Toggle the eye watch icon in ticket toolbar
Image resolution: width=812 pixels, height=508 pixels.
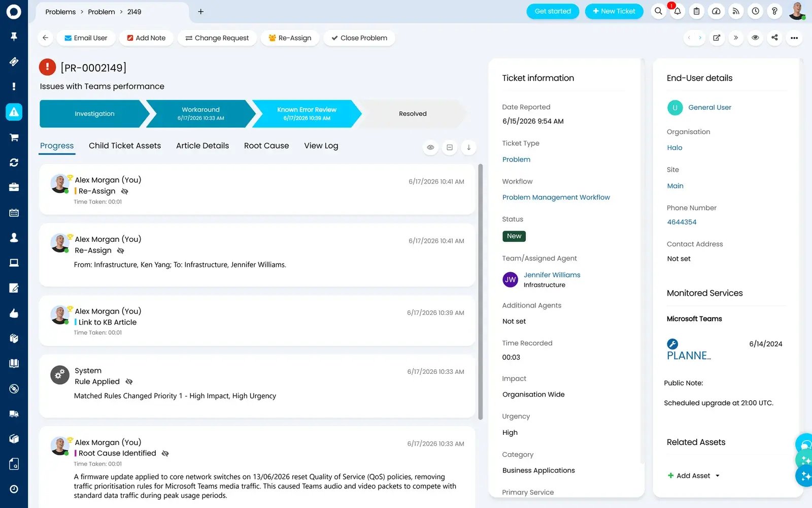coord(755,38)
